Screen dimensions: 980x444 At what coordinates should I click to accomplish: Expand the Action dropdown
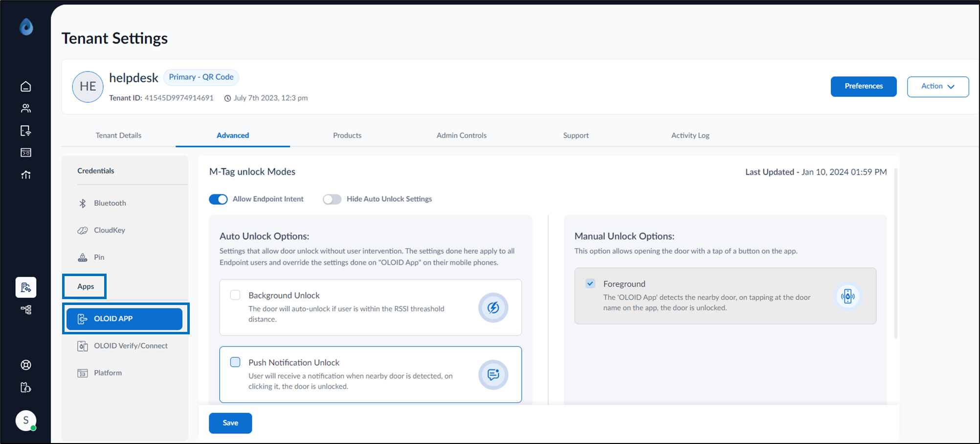pos(938,87)
